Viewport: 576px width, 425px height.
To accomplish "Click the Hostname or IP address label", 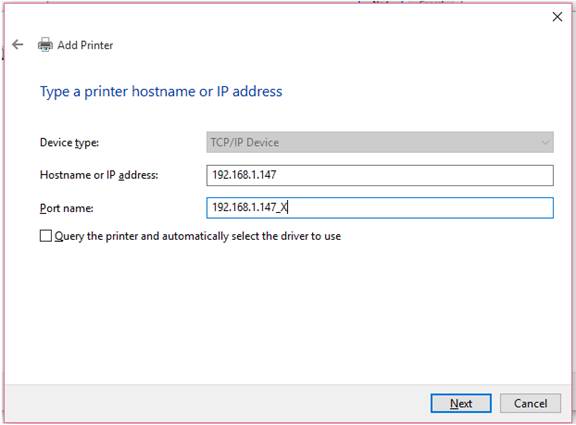I will [x=99, y=175].
